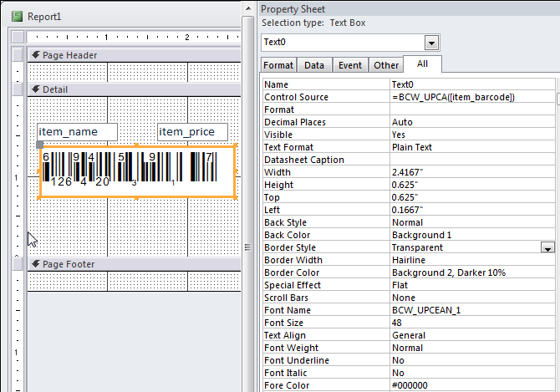Edit the Height value 0.625"

click(472, 185)
